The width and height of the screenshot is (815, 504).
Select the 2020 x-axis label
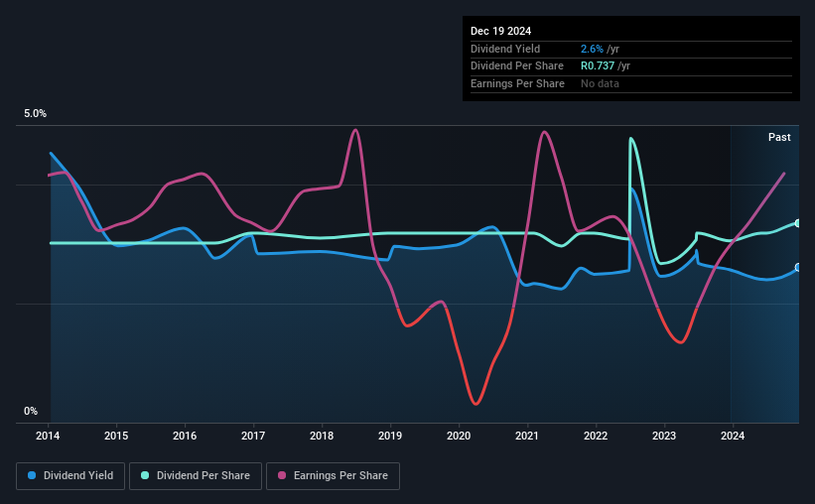(459, 436)
